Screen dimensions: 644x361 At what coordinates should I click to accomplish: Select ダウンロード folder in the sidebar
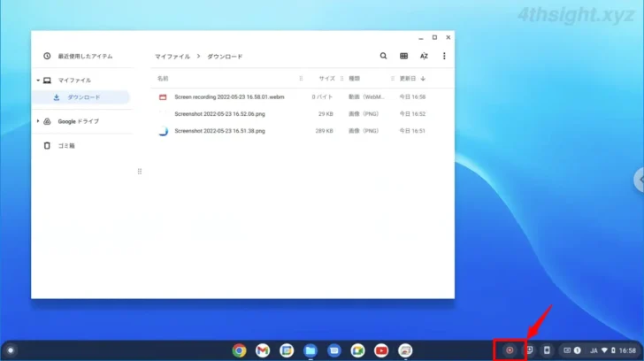click(x=80, y=97)
